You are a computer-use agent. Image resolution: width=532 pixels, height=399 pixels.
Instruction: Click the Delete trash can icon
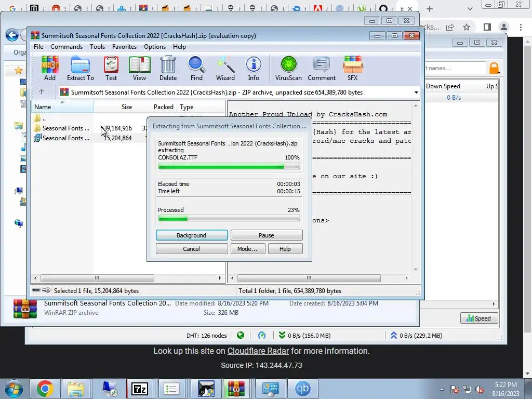click(x=168, y=68)
